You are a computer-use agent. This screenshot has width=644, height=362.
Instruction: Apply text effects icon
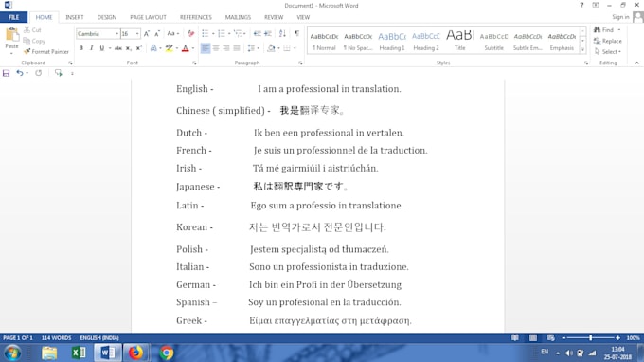(x=153, y=48)
